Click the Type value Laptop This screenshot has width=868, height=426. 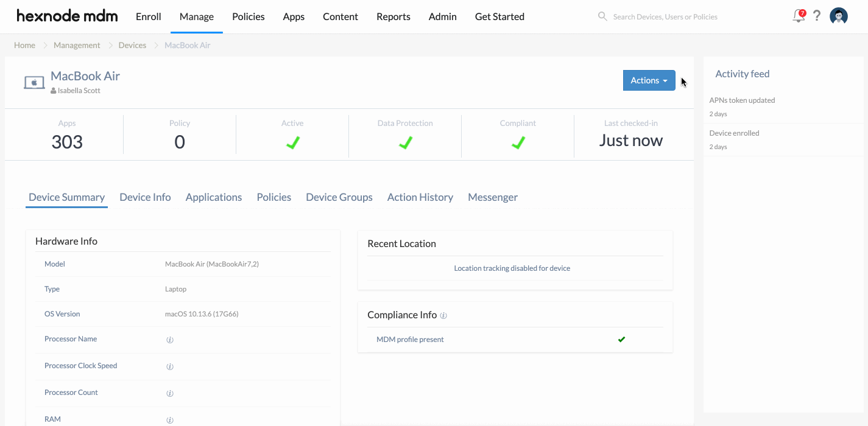175,289
